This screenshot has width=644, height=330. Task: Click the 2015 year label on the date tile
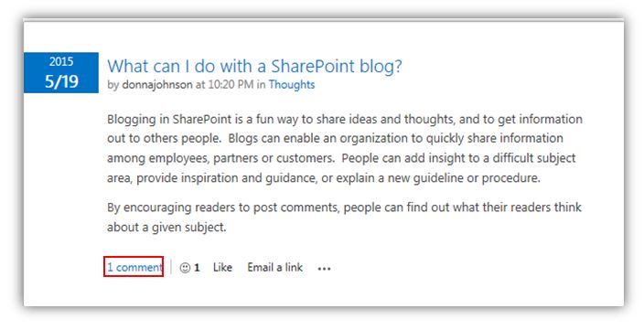point(61,61)
